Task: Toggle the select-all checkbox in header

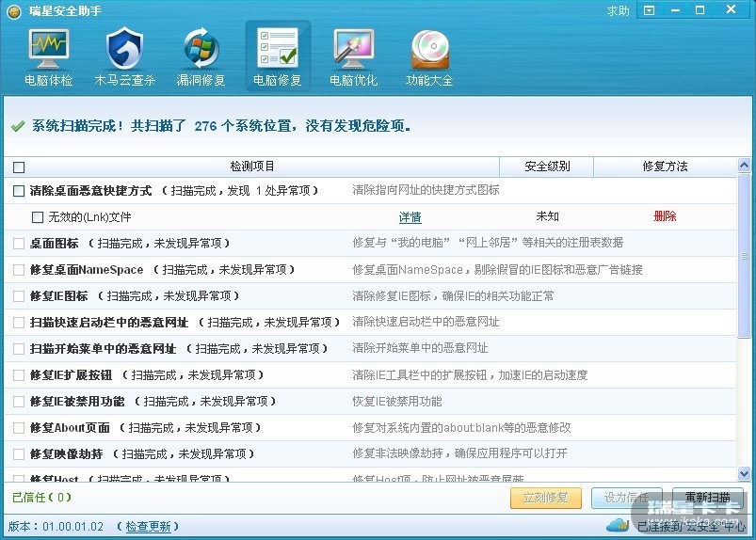Action: click(19, 167)
